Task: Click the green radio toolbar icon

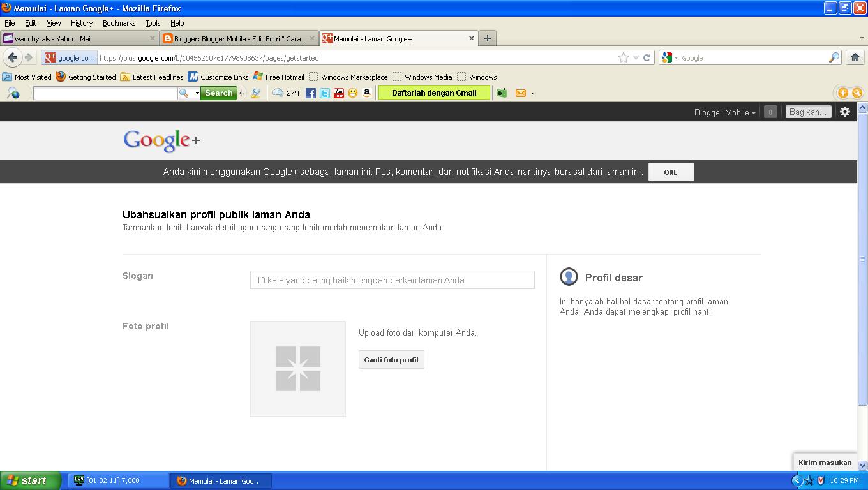Action: [502, 93]
